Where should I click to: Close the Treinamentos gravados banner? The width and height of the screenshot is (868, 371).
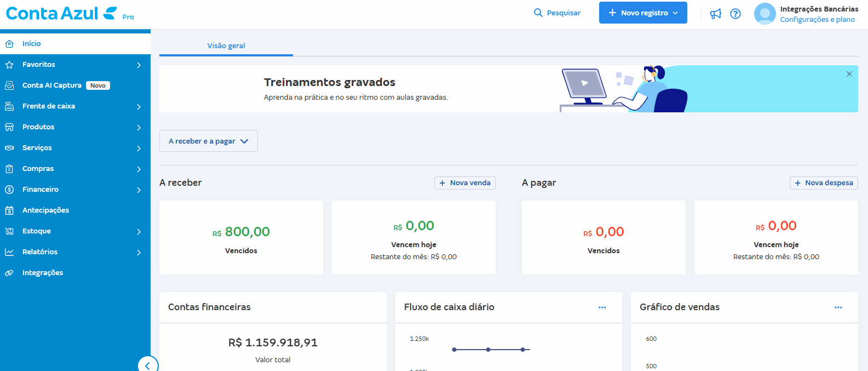click(x=849, y=74)
